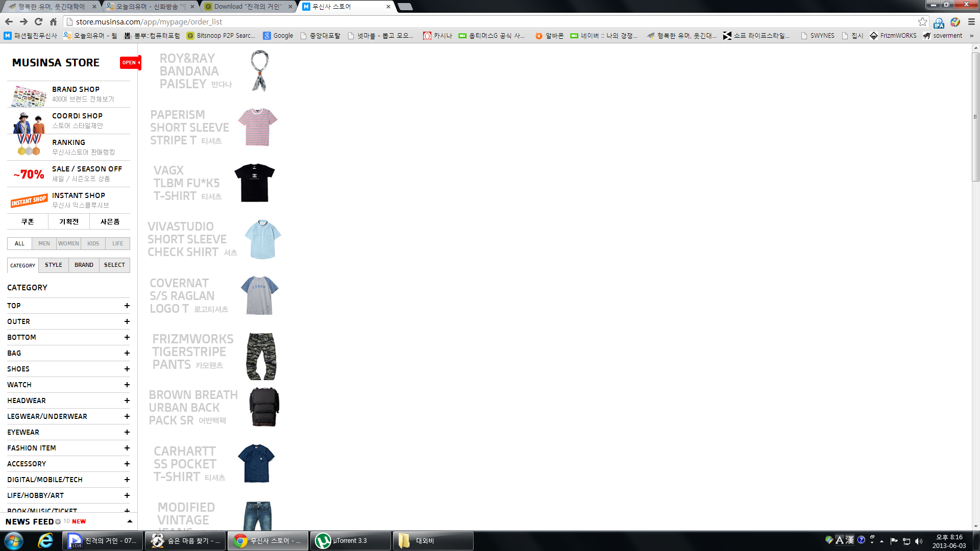Open the bookmarks overflow chevron
This screenshot has height=551, width=980.
[971, 35]
